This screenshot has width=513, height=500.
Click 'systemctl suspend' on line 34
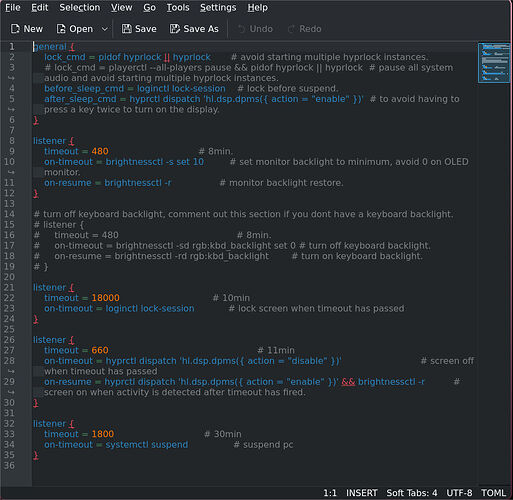pos(147,445)
